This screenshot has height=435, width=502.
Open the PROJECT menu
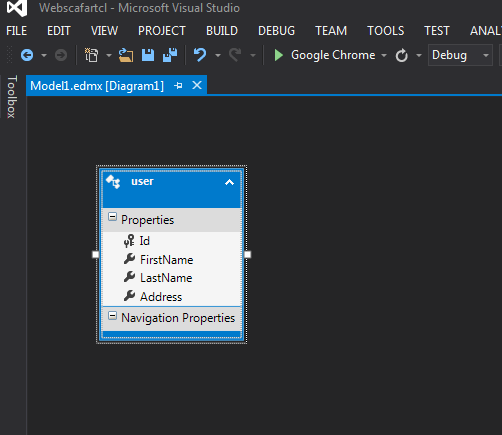[162, 31]
